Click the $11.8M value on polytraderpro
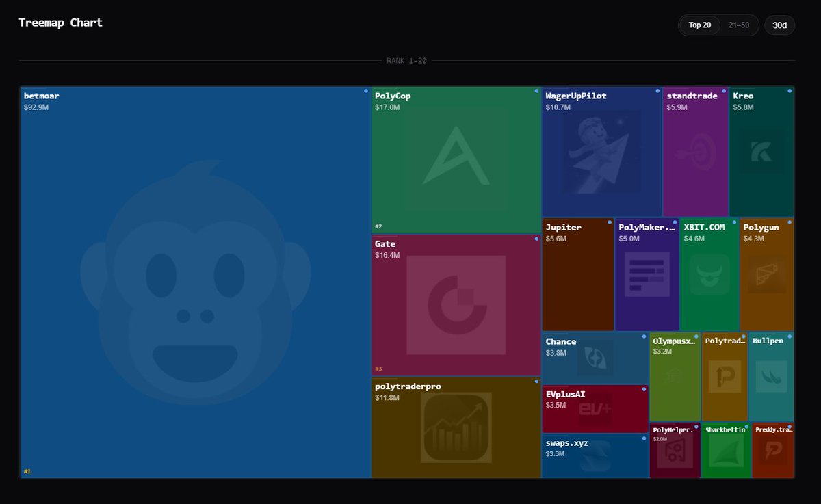The image size is (821, 504). [x=387, y=398]
